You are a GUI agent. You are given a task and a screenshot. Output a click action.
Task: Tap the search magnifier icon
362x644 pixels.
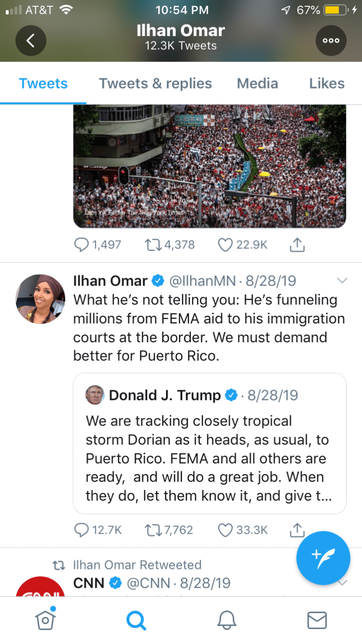(x=136, y=620)
